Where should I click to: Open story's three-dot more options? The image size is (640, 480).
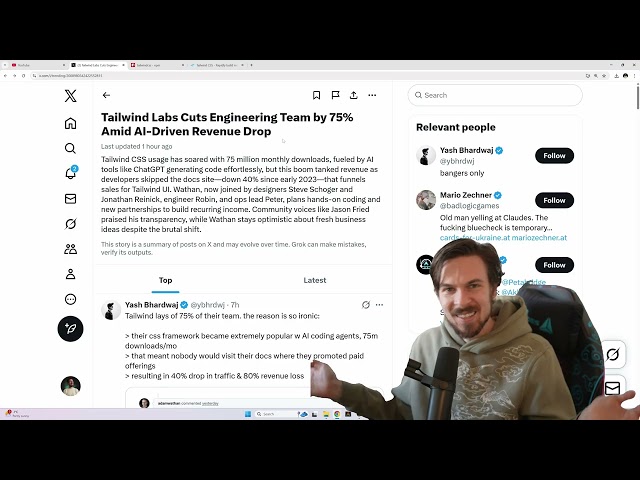click(x=372, y=95)
